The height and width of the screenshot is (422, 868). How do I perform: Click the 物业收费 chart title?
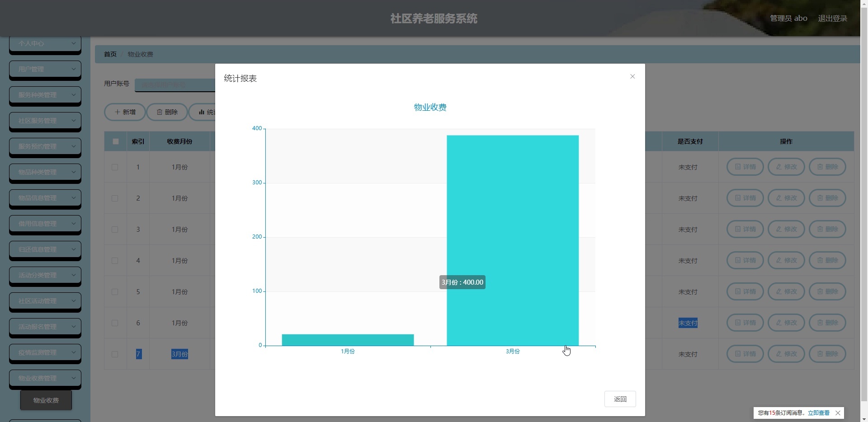point(430,107)
